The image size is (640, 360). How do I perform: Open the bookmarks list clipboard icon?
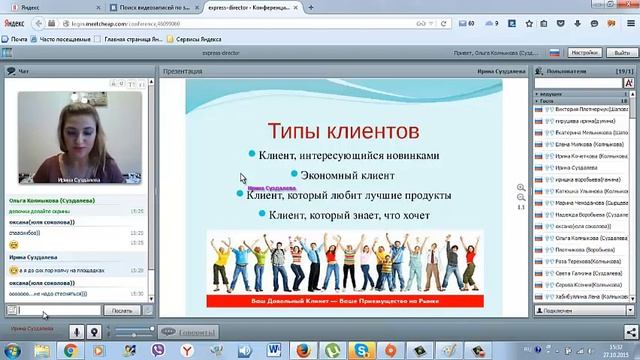tap(544, 24)
